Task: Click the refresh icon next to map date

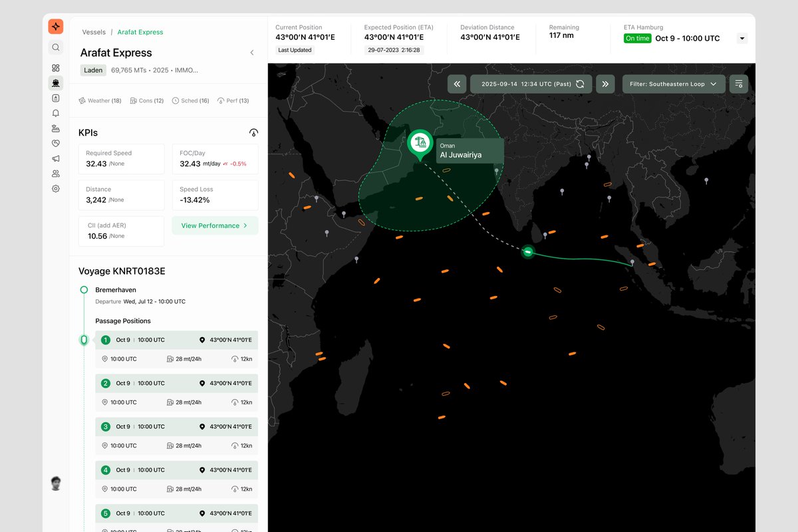Action: coord(580,84)
